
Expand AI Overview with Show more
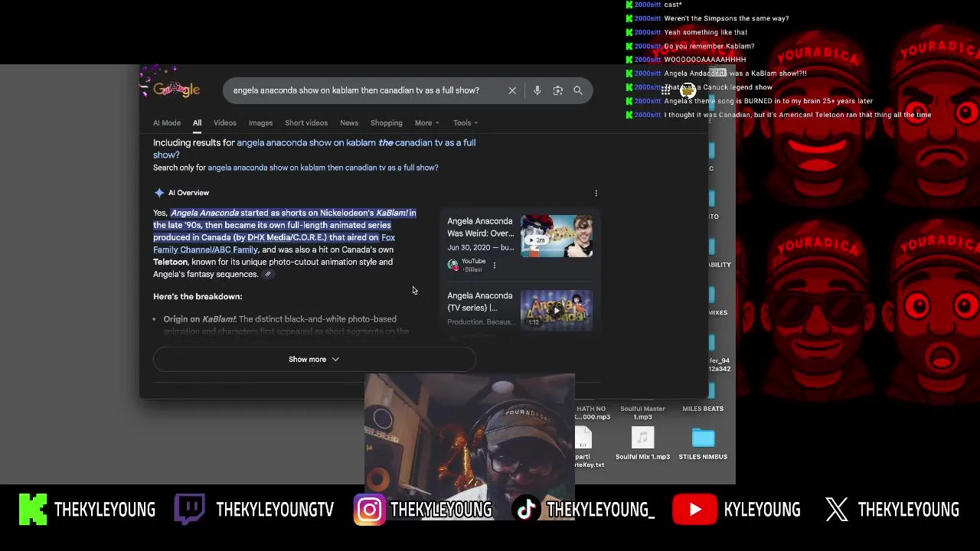click(x=314, y=360)
